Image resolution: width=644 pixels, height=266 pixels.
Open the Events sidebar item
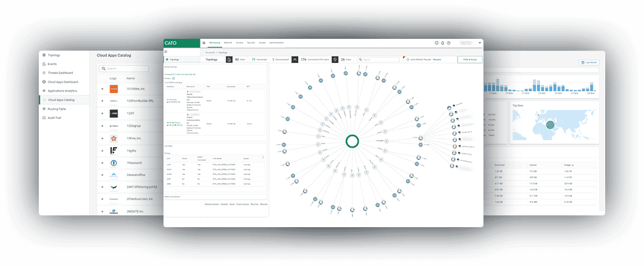click(x=52, y=64)
